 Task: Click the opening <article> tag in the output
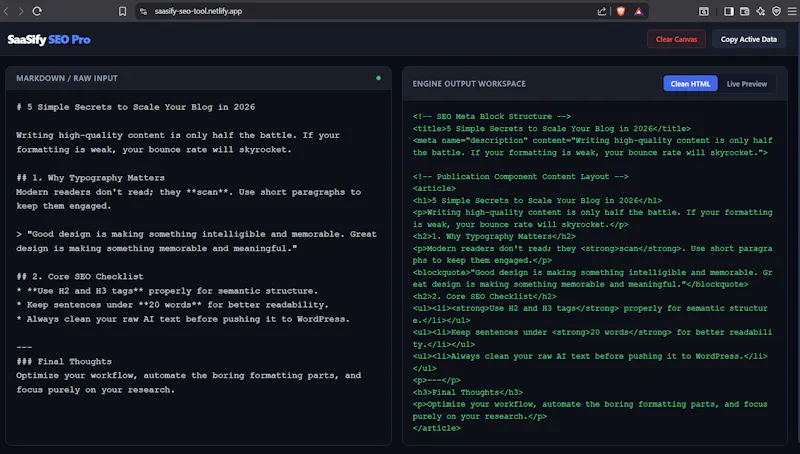coord(434,189)
